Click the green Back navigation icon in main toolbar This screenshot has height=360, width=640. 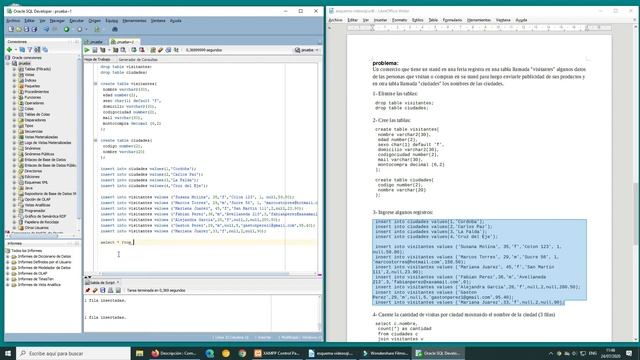click(66, 29)
